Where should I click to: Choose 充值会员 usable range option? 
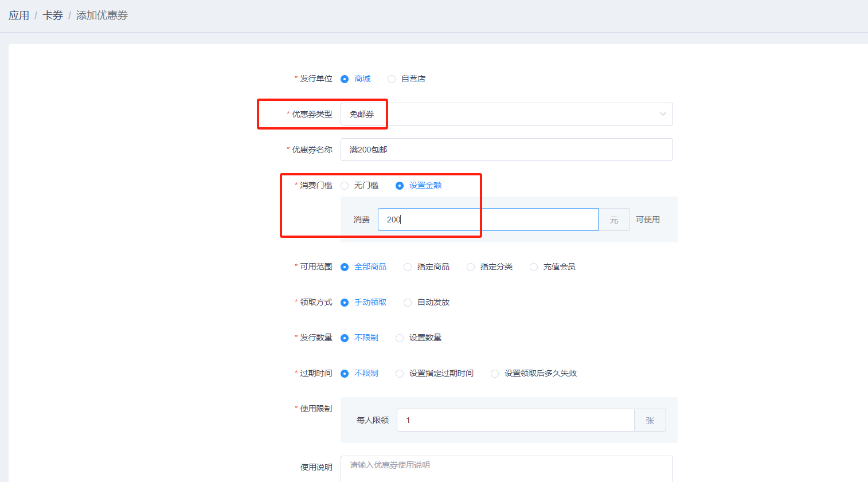point(534,267)
